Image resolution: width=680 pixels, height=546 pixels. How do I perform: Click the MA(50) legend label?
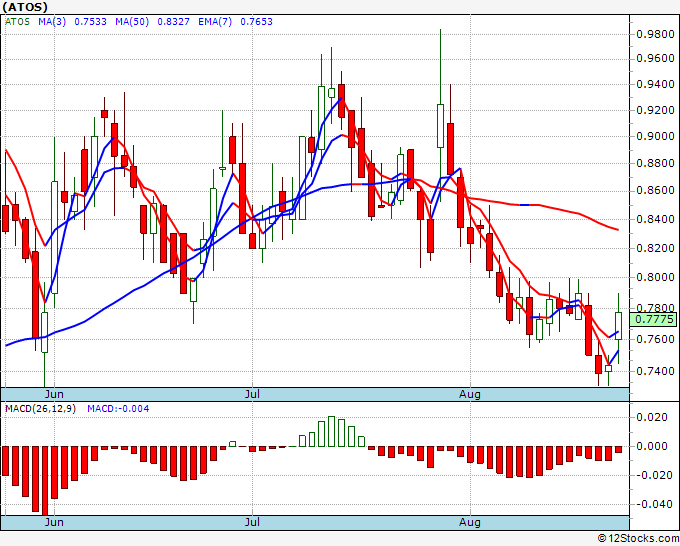click(x=132, y=21)
